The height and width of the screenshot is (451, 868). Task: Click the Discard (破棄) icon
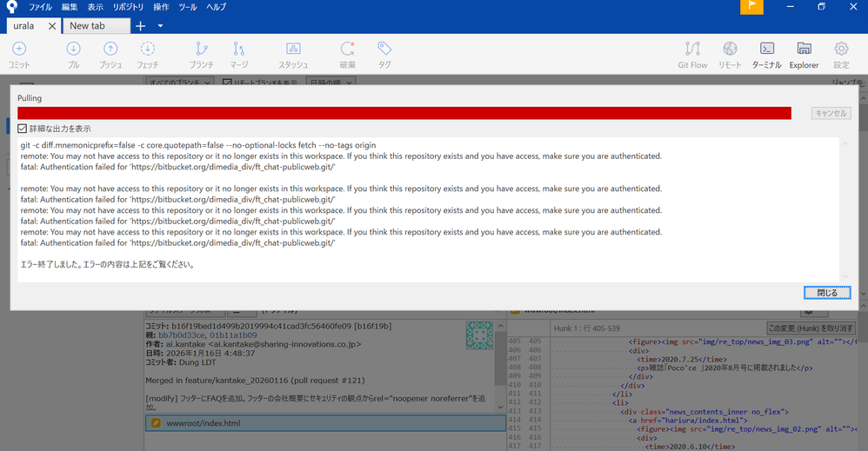(x=347, y=49)
